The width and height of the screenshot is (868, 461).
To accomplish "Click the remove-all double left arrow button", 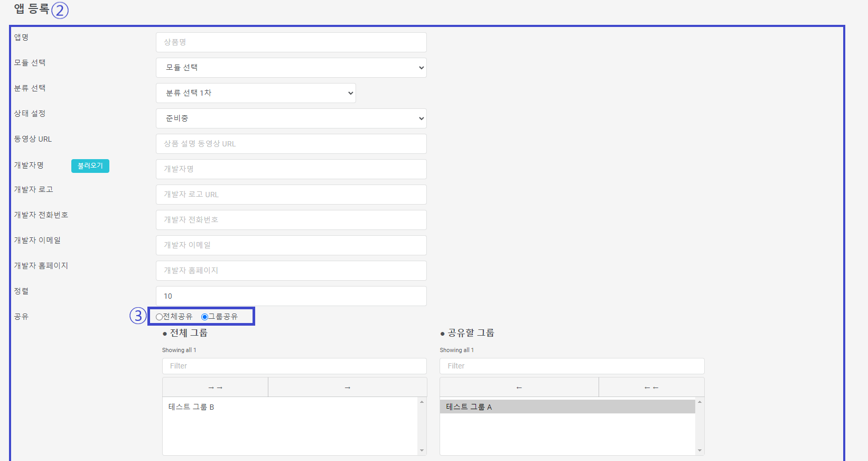I will coord(651,388).
